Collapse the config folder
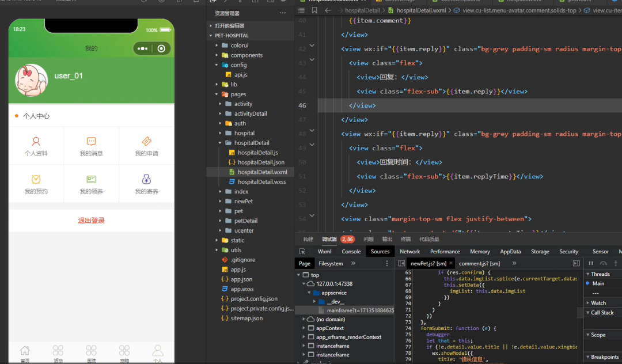Image resolution: width=622 pixels, height=364 pixels. click(217, 65)
